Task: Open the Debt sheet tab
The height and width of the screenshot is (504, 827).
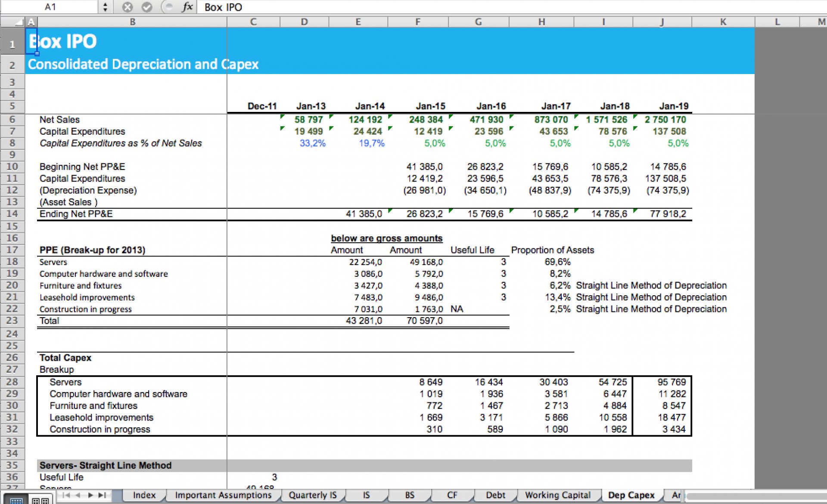Action: [495, 495]
